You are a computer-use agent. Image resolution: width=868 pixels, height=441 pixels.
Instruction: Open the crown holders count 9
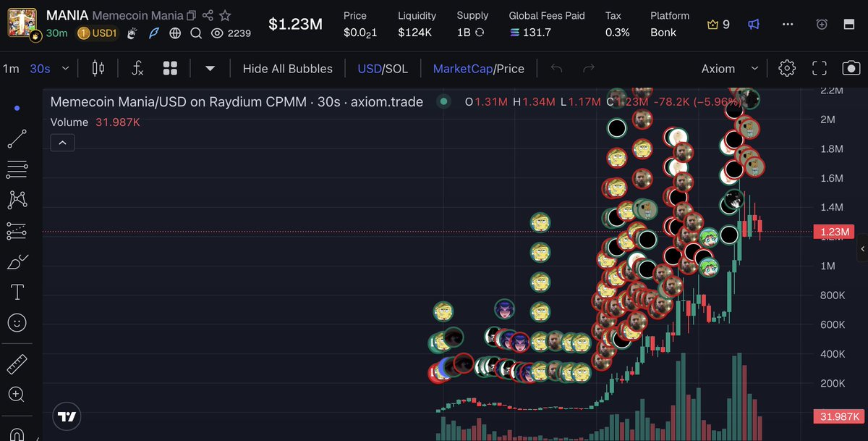coord(718,25)
